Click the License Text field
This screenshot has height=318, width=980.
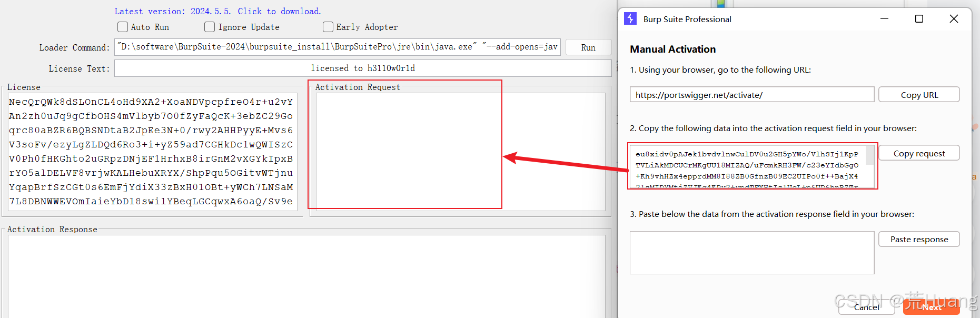coord(363,68)
